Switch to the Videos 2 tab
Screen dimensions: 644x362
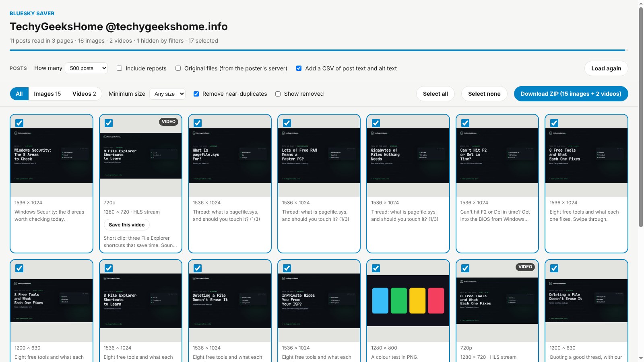coord(84,94)
